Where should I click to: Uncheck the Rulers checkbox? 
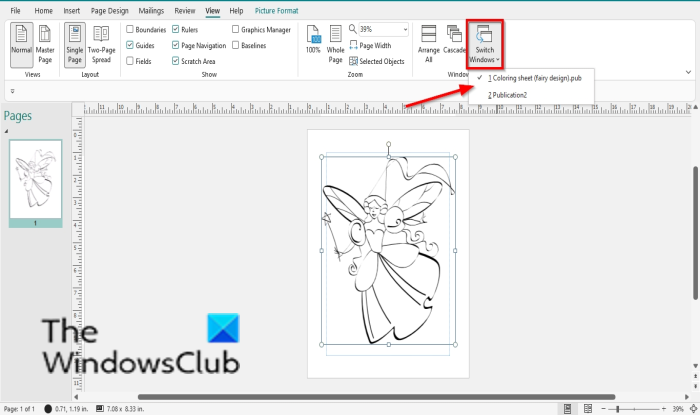(175, 29)
